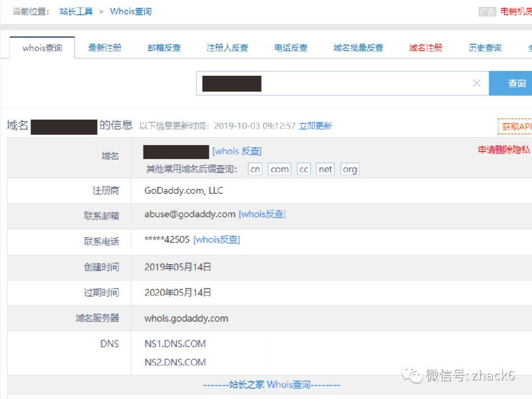Click the X to clear the search box
The width and height of the screenshot is (532, 399).
click(x=476, y=83)
